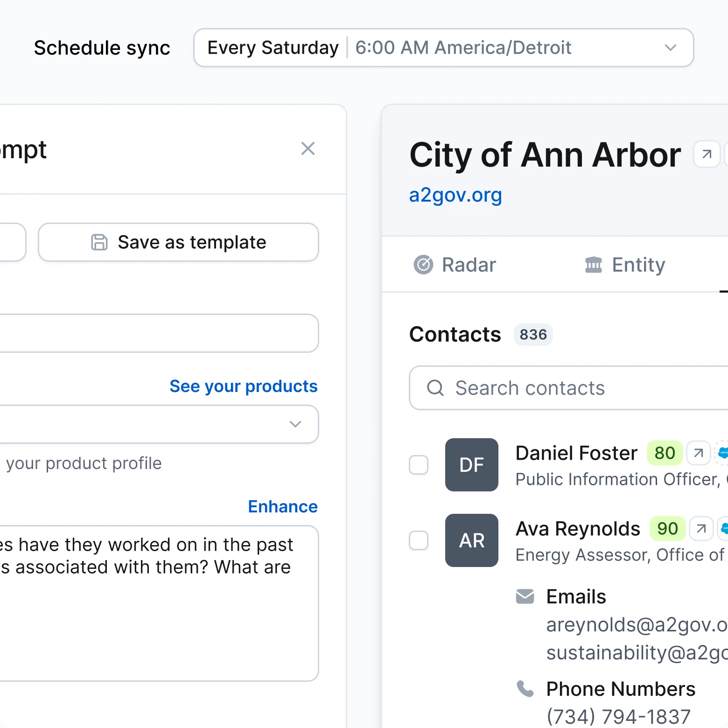This screenshot has height=728, width=728.
Task: Click the Radar target icon
Action: click(x=423, y=265)
